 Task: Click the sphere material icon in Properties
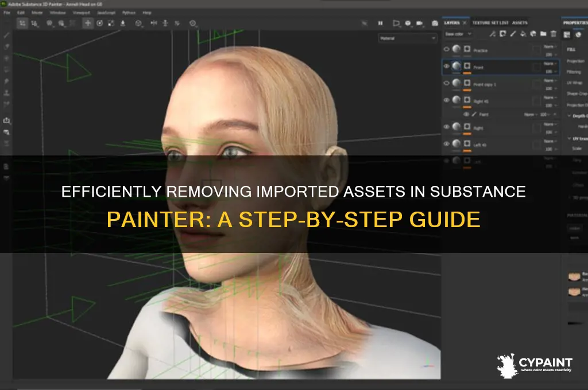[x=578, y=35]
